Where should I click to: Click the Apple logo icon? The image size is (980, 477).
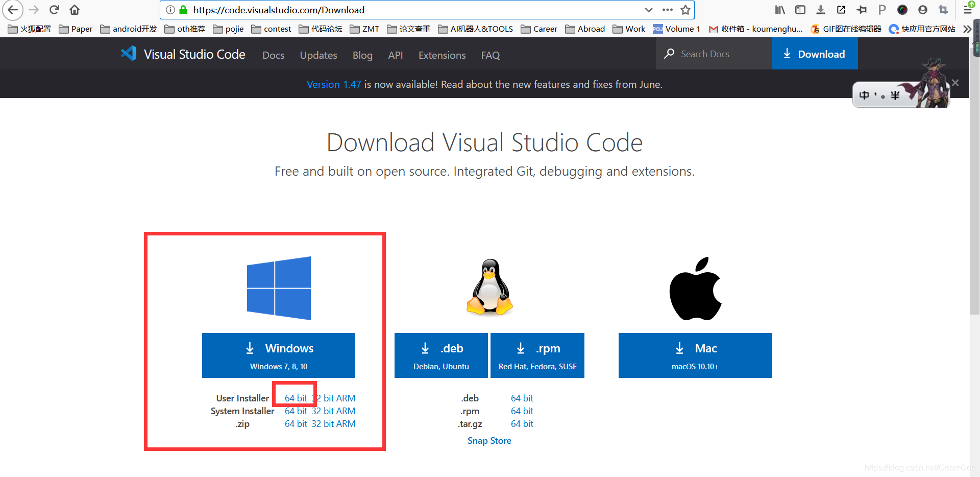click(695, 289)
